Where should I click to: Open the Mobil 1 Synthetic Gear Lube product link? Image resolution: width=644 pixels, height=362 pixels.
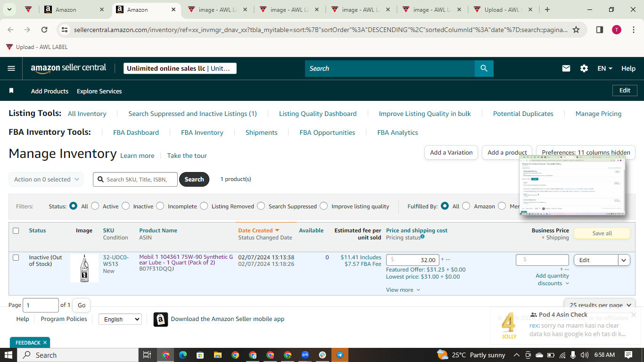[186, 260]
